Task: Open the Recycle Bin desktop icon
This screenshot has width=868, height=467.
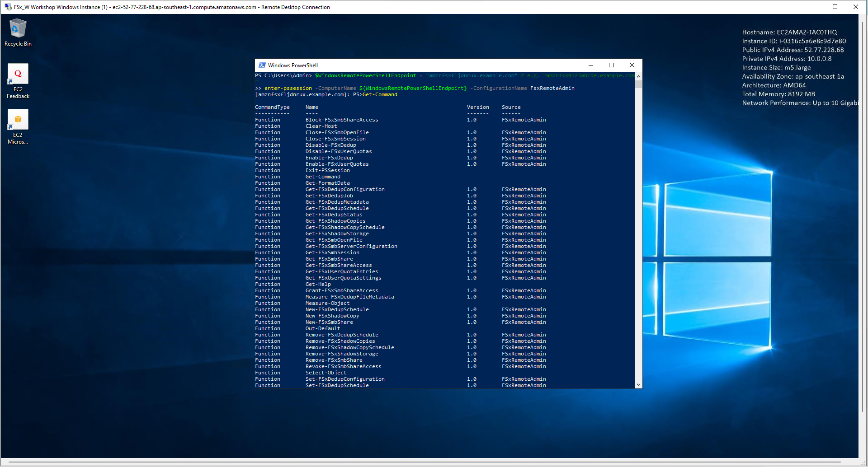Action: point(18,33)
